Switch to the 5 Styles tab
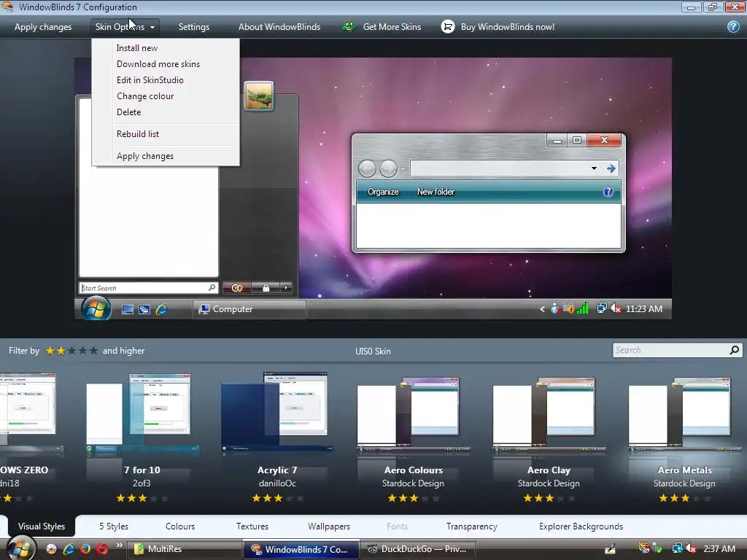 coord(114,526)
